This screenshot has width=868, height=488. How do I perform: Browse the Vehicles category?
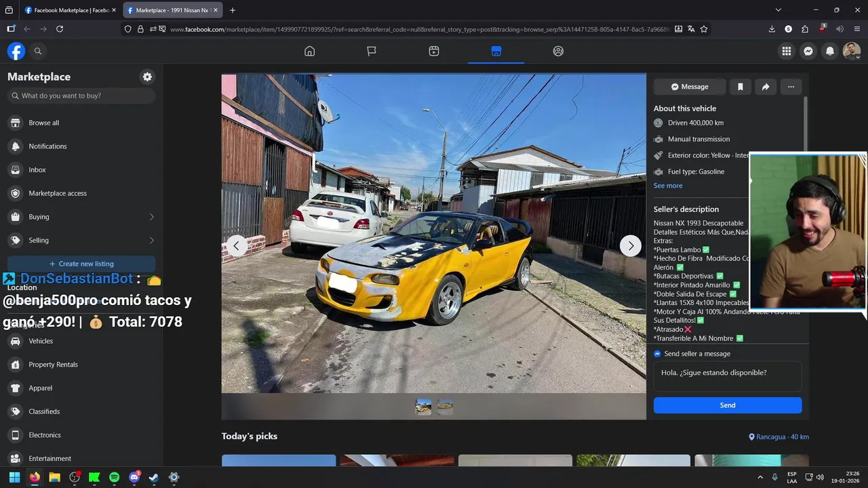[81, 341]
